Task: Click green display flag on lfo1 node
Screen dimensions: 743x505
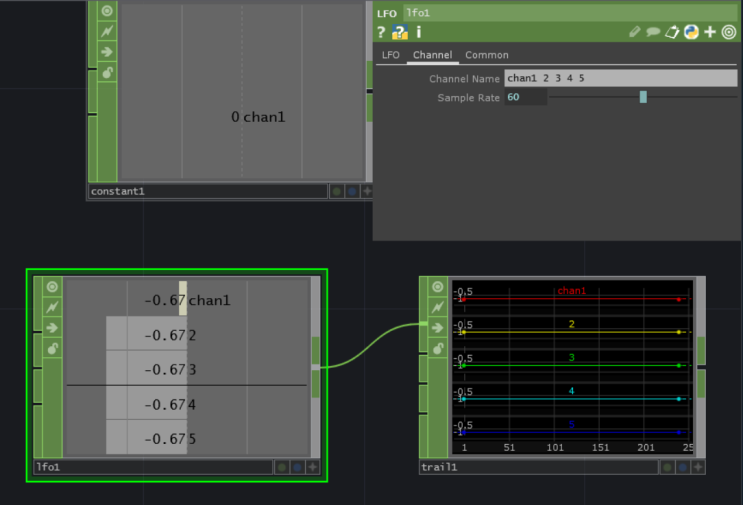Action: [282, 468]
